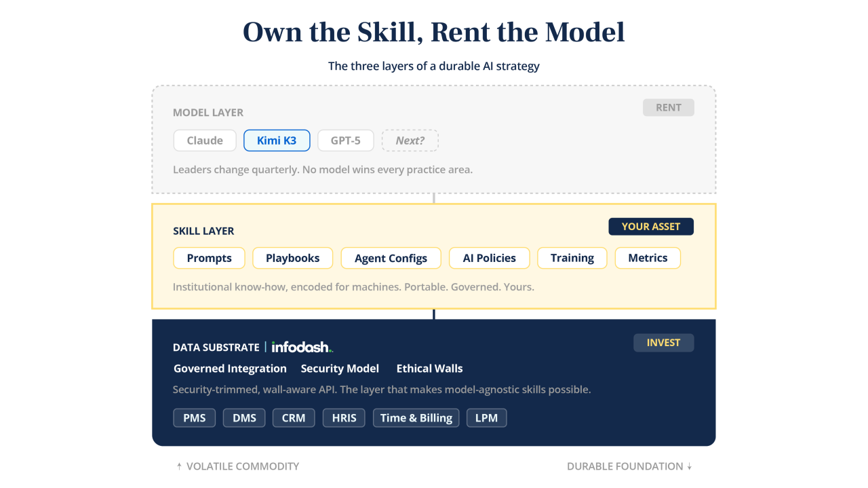Click the DATA SUBSTRATE heading
868x488 pixels.
[x=216, y=348]
